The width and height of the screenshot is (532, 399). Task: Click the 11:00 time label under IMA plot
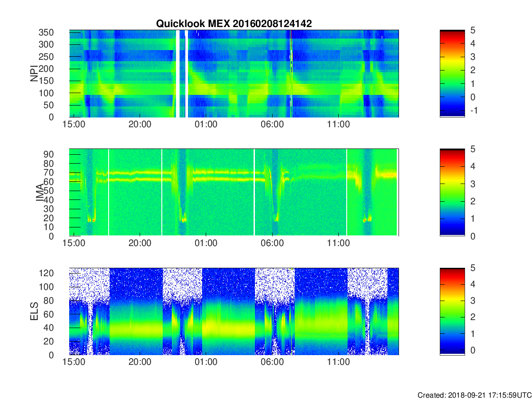point(338,244)
